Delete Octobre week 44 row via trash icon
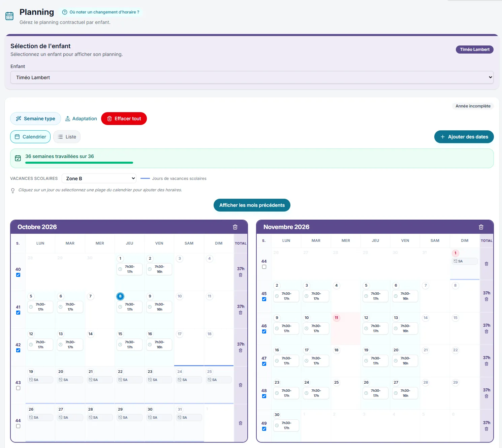The image size is (502, 448). pos(241,423)
